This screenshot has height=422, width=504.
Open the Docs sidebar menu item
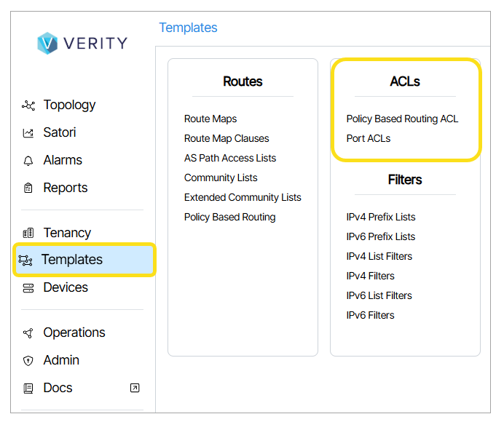pyautogui.click(x=58, y=388)
